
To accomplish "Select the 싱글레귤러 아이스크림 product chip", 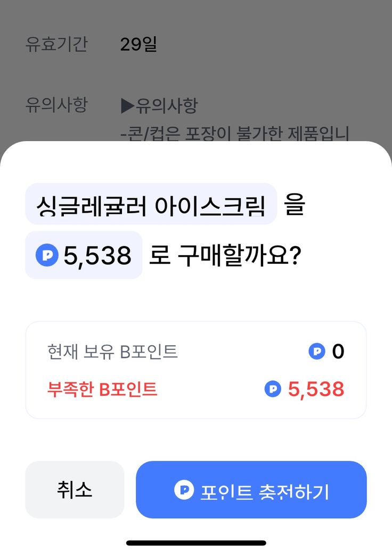I will point(151,205).
